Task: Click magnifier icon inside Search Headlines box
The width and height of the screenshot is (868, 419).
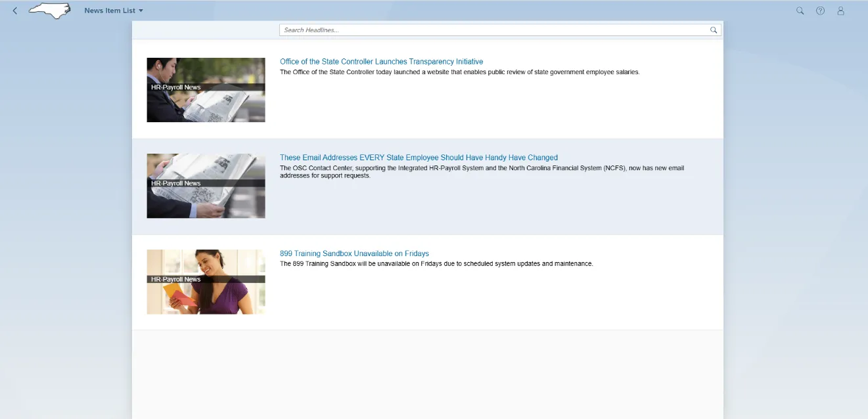Action: click(714, 30)
